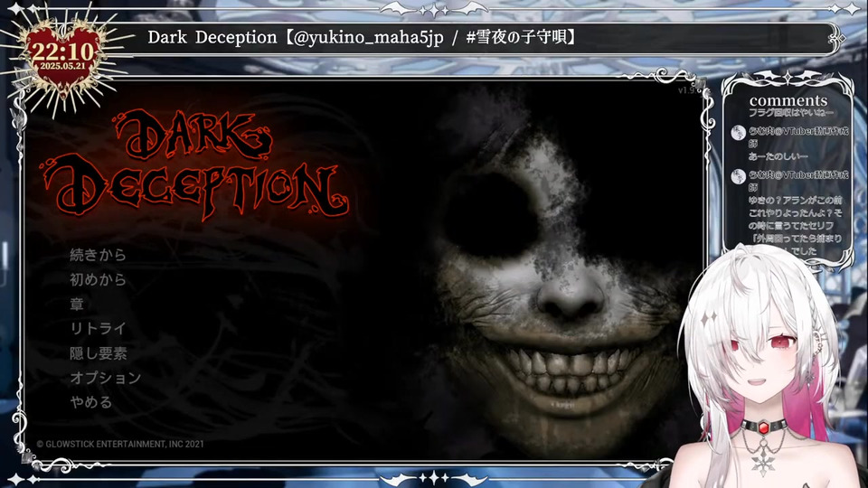Click the stream title text with @yukino_maha5jp
The width and height of the screenshot is (868, 488).
point(363,38)
